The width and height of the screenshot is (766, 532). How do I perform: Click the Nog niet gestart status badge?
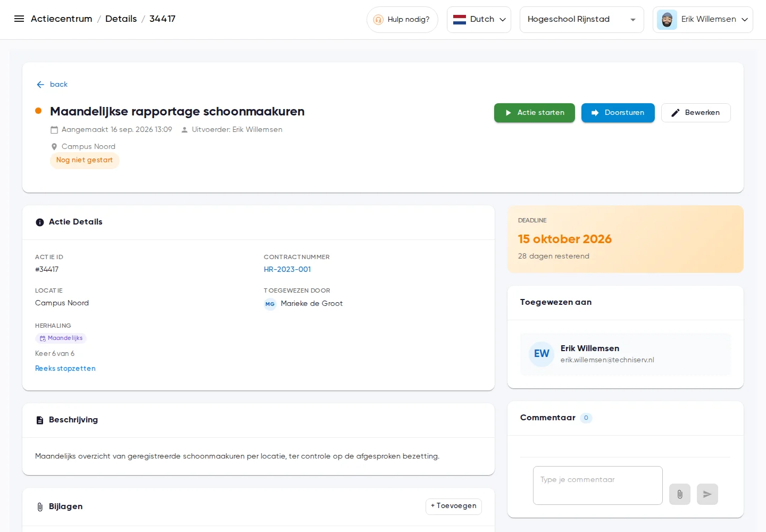[x=85, y=160]
